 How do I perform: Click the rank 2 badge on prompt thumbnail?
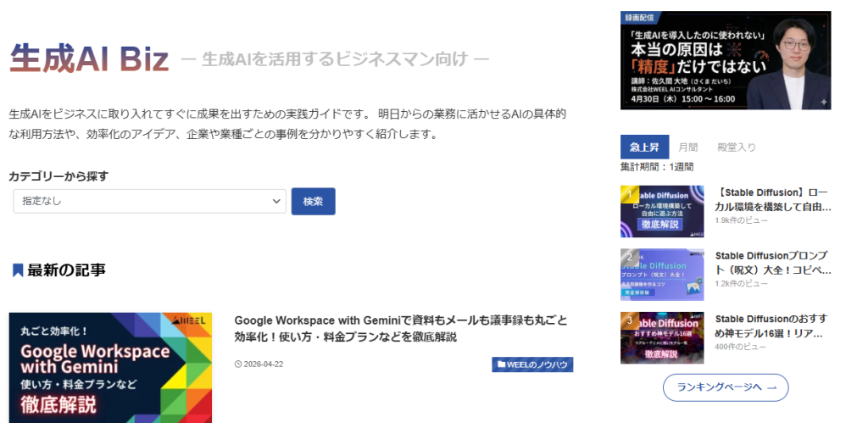click(628, 256)
